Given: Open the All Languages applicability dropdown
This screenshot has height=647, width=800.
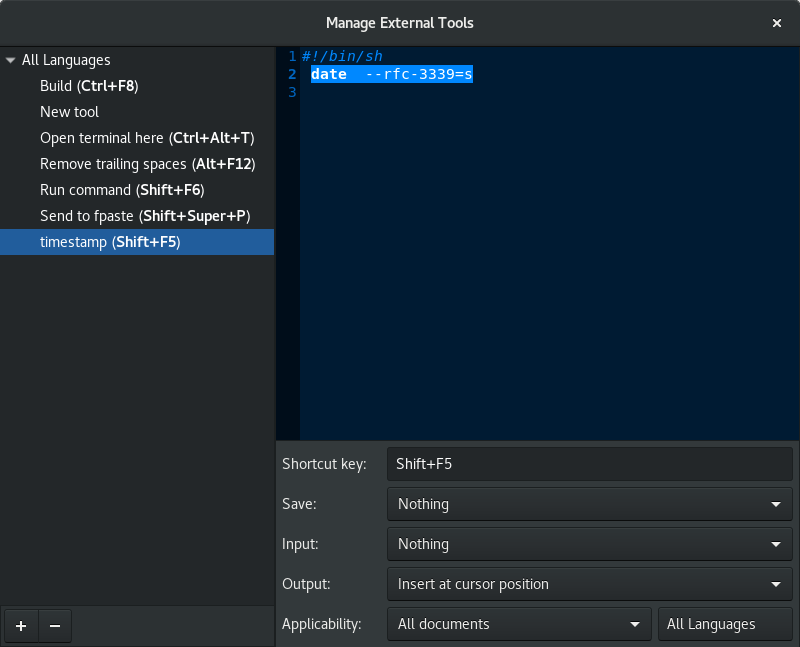Looking at the screenshot, I should tap(725, 623).
